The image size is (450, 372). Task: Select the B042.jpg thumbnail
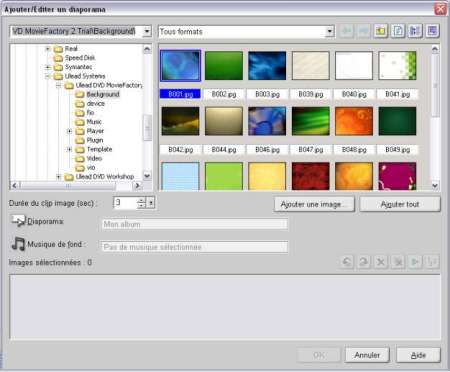(x=180, y=121)
